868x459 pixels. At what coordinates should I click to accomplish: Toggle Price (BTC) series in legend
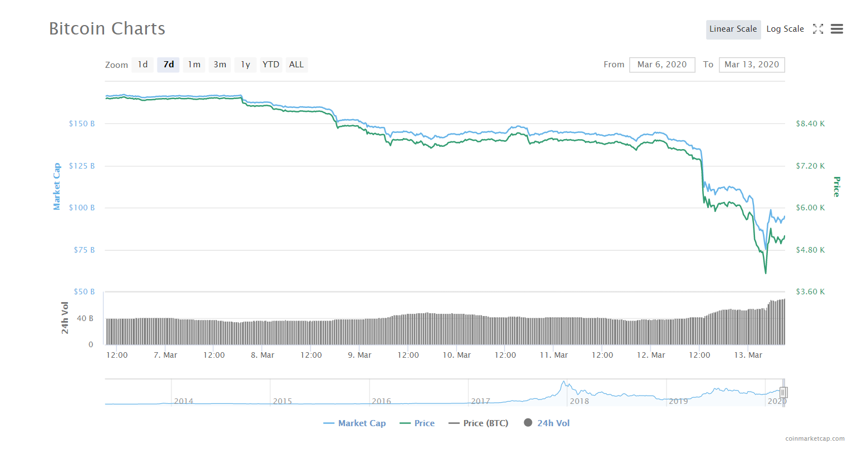[x=479, y=423]
